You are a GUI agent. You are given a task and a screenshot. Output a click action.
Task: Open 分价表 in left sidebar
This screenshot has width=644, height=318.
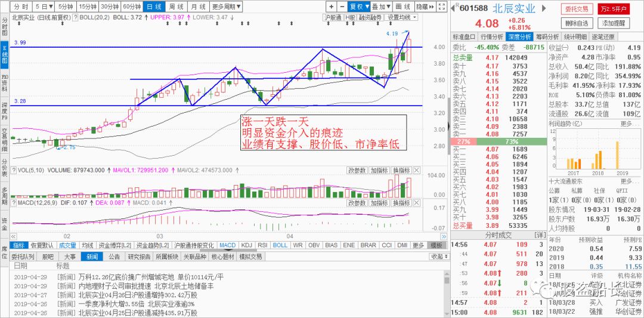(5, 168)
